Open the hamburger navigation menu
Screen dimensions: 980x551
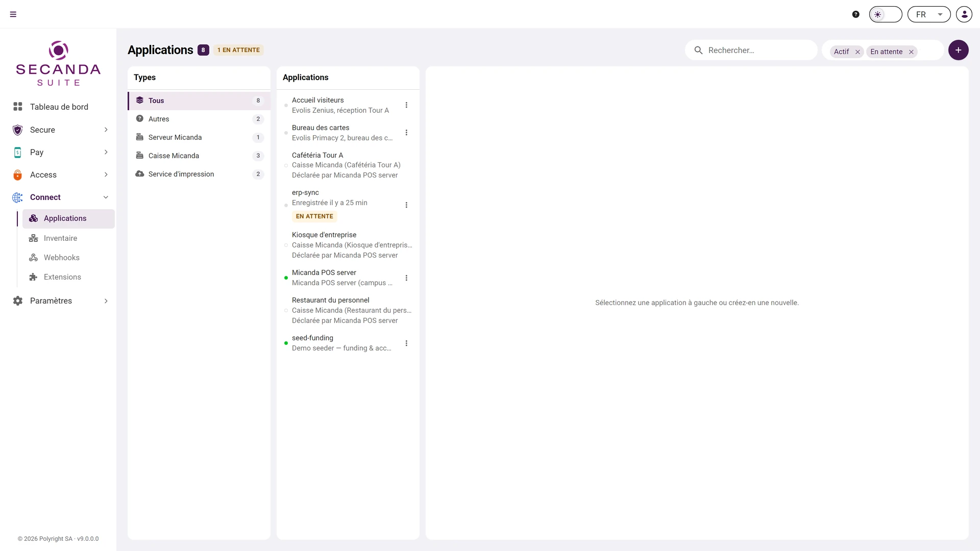[13, 14]
